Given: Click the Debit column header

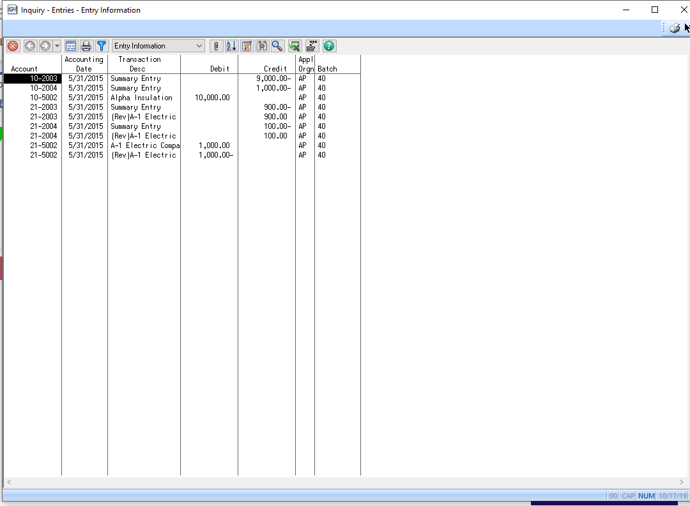Looking at the screenshot, I should 220,69.
